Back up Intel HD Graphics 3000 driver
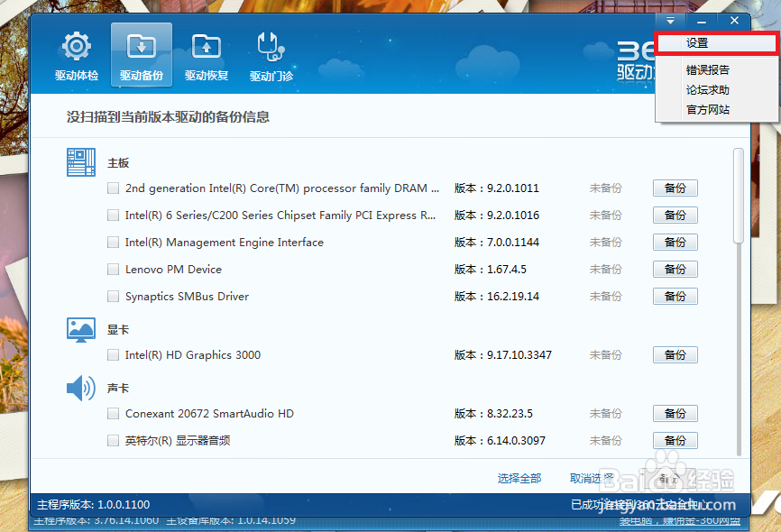Image resolution: width=781 pixels, height=532 pixels. click(675, 355)
